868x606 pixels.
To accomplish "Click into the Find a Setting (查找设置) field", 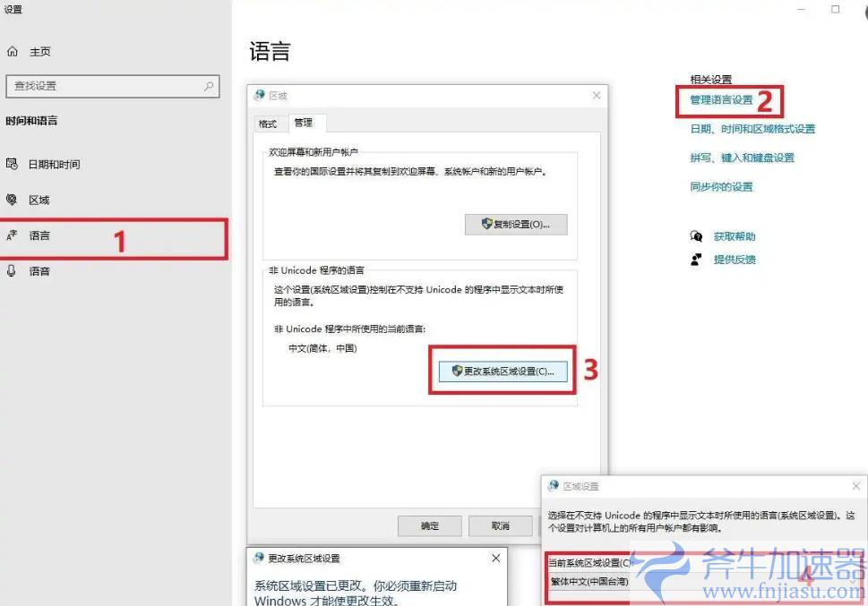I will [x=103, y=86].
